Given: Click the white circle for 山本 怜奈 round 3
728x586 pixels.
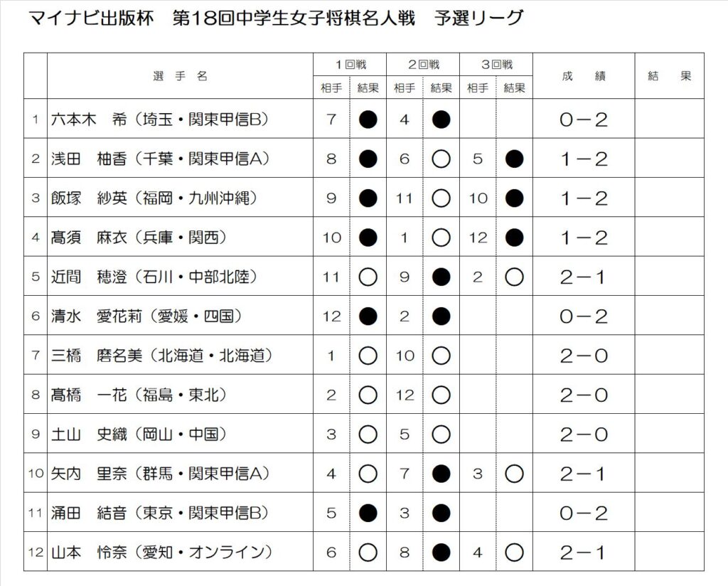Looking at the screenshot, I should pyautogui.click(x=514, y=552).
